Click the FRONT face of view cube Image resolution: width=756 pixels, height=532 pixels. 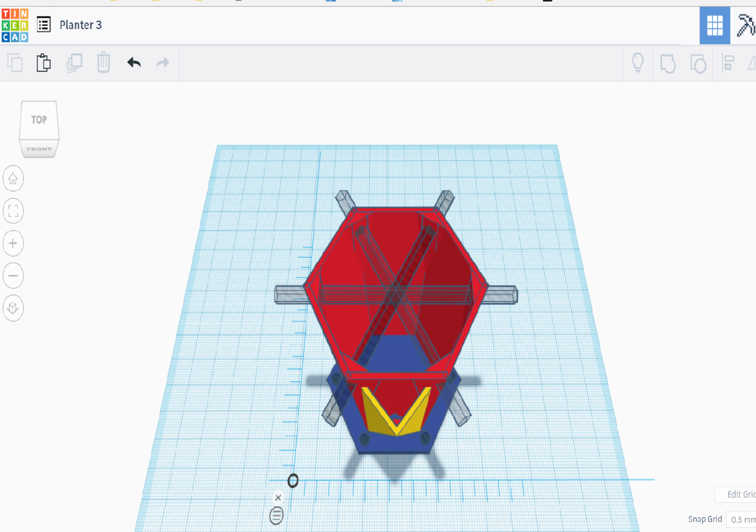click(39, 149)
